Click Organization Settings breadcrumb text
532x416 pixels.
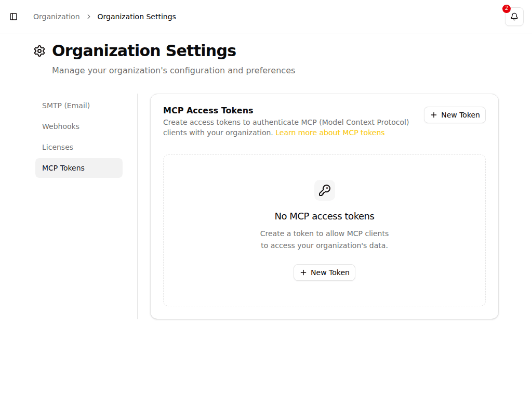click(137, 17)
